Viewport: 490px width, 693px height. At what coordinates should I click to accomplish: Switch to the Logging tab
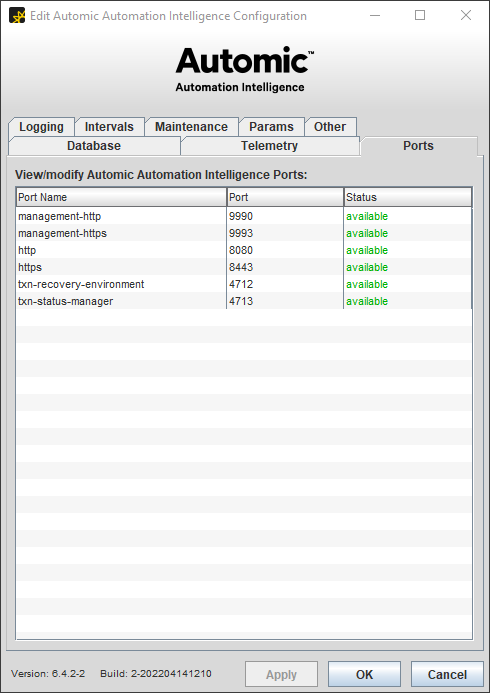41,127
